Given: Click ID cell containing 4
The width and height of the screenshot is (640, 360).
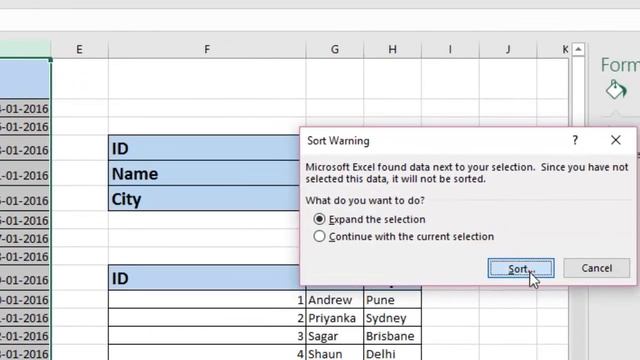Looking at the screenshot, I should coord(207,353).
